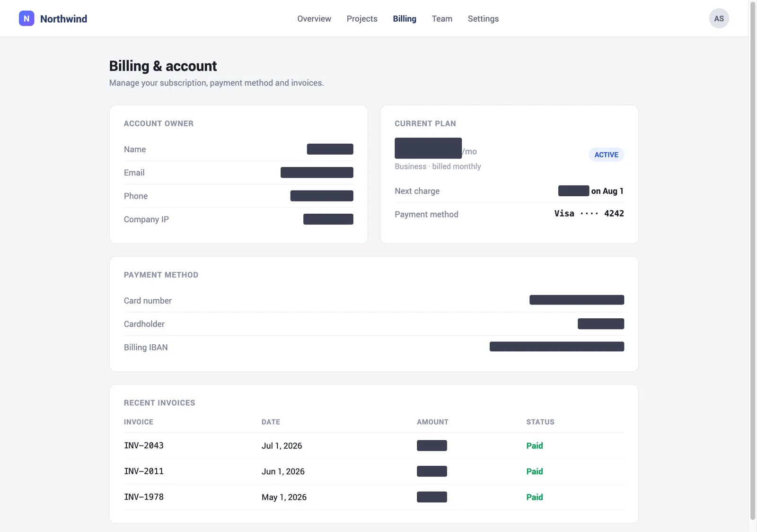Click 'Business · billed monthly' plan text
This screenshot has height=532, width=757.
(438, 166)
